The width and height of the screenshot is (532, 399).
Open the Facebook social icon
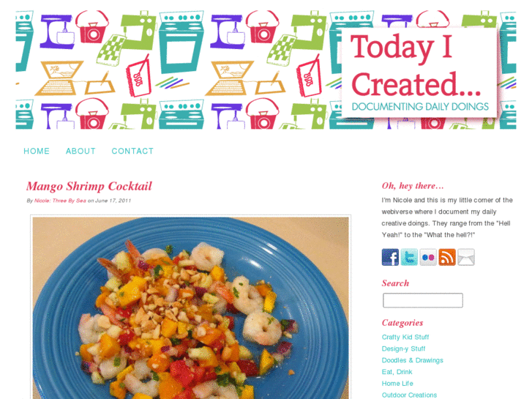(390, 257)
